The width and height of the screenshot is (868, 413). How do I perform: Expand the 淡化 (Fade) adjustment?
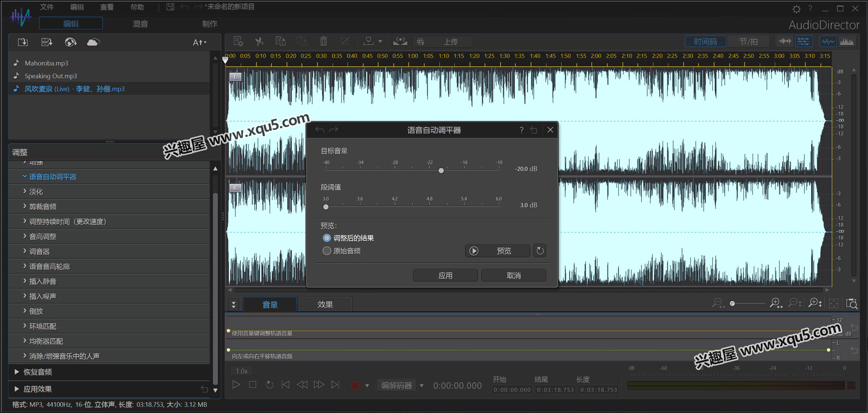tap(25, 191)
